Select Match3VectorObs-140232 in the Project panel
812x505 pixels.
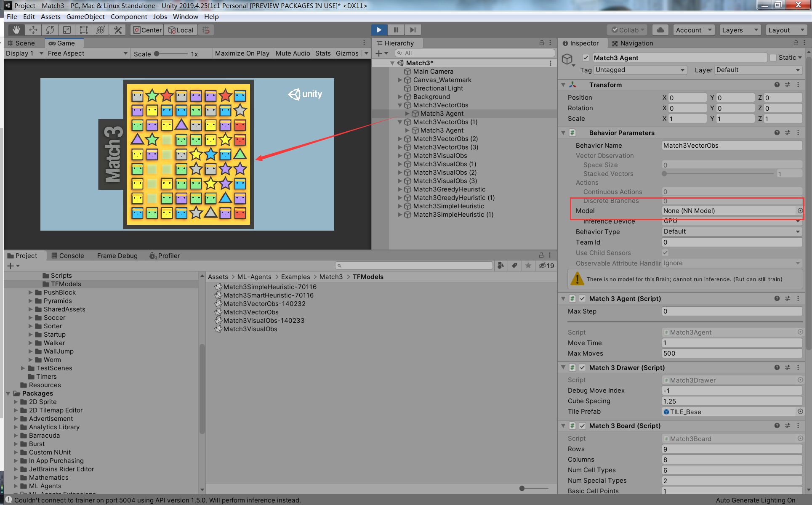265,303
